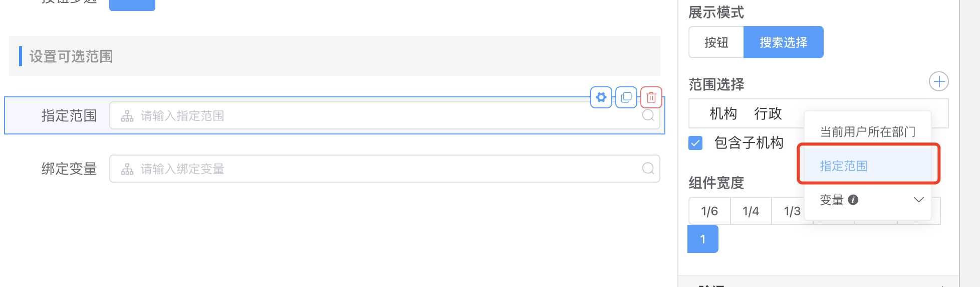
Task: Select full width option 1
Action: (x=703, y=239)
